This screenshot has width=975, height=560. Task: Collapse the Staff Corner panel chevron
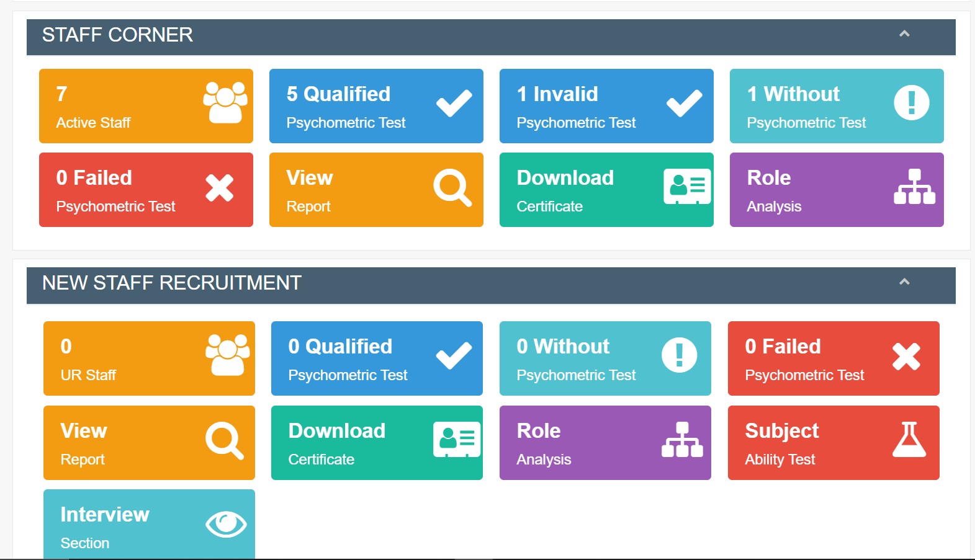click(x=904, y=33)
